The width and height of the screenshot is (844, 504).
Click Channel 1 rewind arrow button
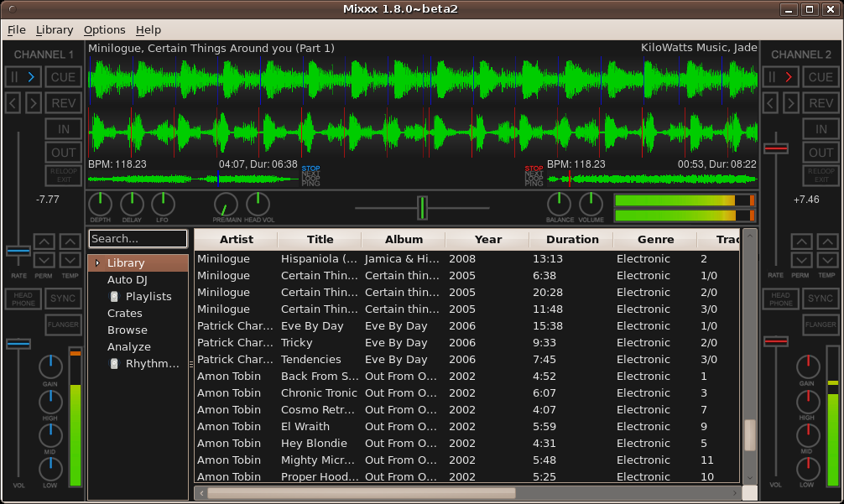click(x=13, y=103)
